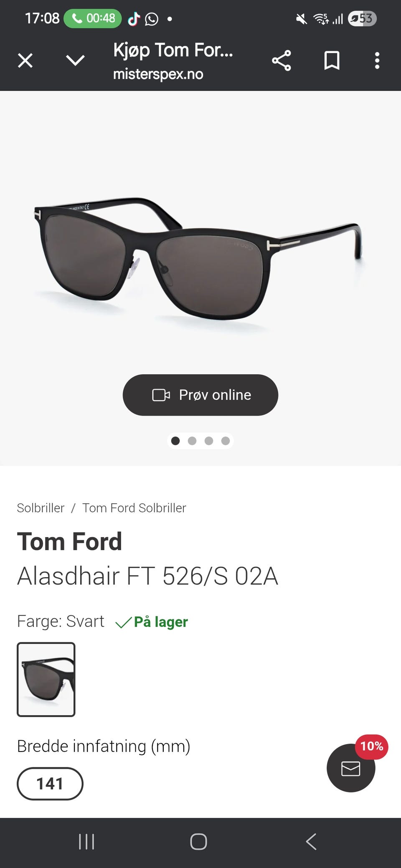Tap the Android recent apps icon
Image resolution: width=401 pixels, height=868 pixels.
pyautogui.click(x=86, y=842)
